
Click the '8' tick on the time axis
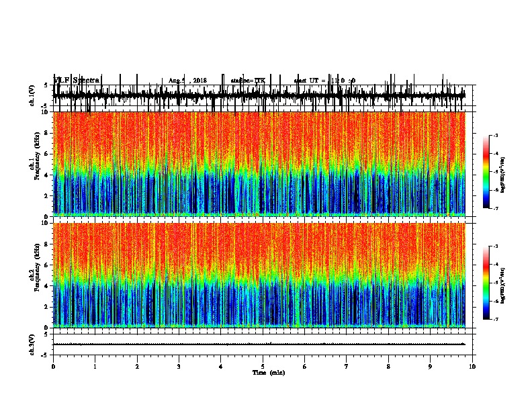(388, 367)
